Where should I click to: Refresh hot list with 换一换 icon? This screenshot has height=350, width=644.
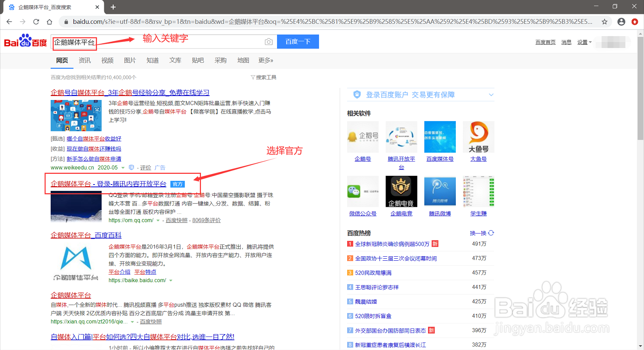[x=491, y=233]
